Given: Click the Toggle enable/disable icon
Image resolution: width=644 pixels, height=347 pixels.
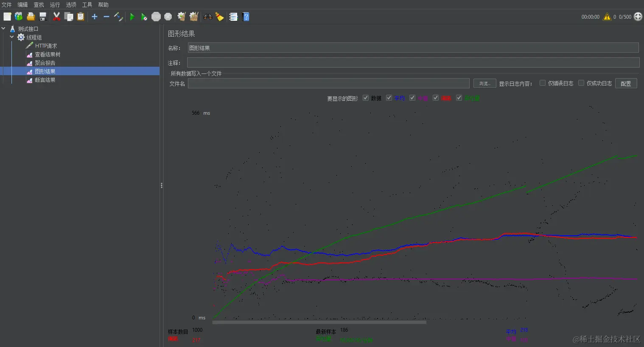Looking at the screenshot, I should pyautogui.click(x=118, y=17).
